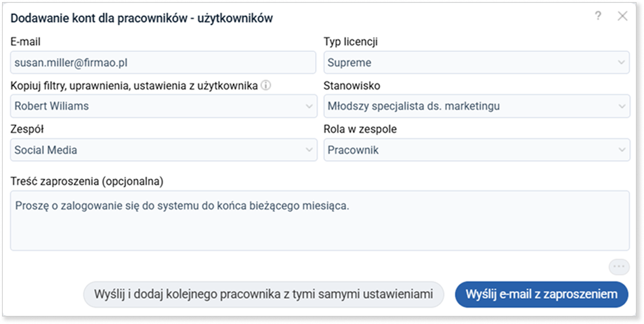This screenshot has height=324, width=644.
Task: Expand Typ licencji using its chevron arrow
Action: [622, 62]
